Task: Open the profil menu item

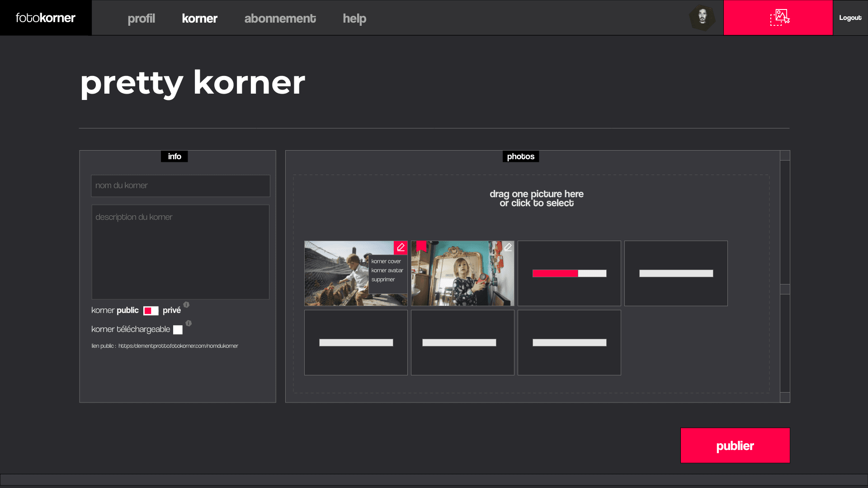Action: click(141, 19)
